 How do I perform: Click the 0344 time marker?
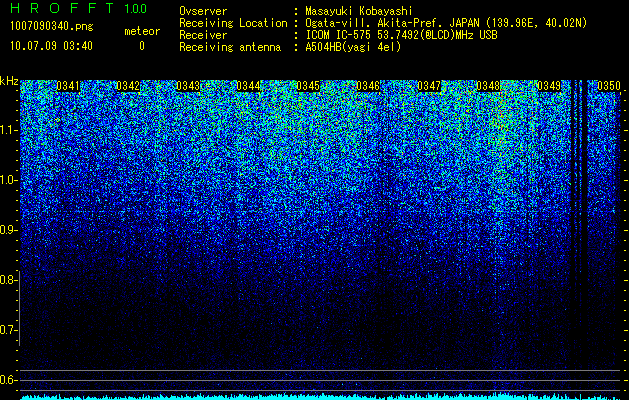click(x=248, y=86)
